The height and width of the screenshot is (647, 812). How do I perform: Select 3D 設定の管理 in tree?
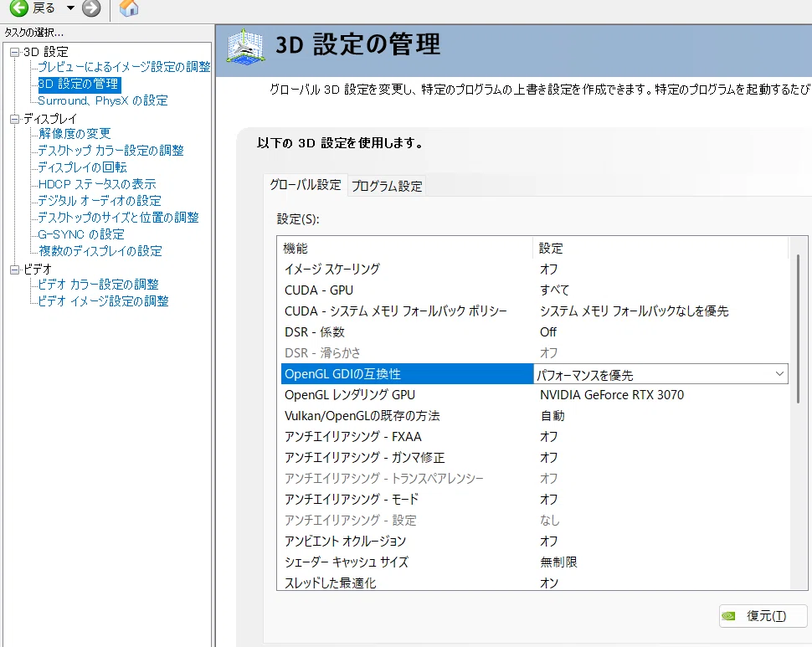coord(80,84)
